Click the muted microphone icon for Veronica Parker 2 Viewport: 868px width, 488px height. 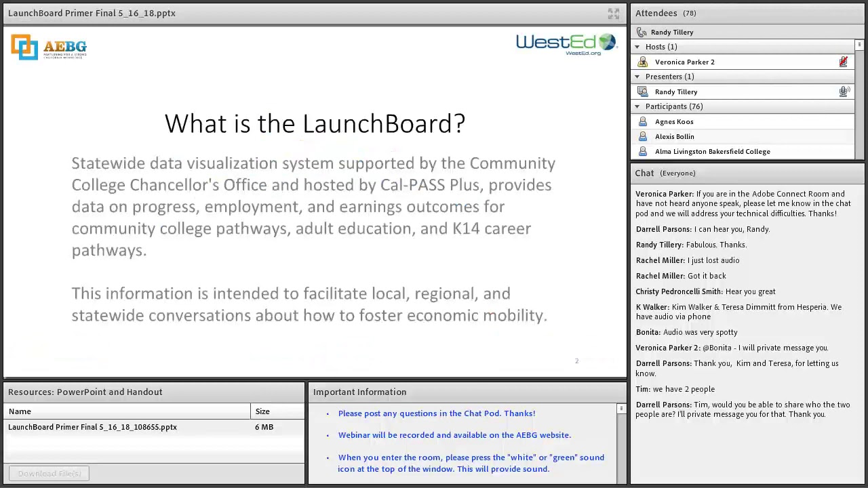click(843, 62)
